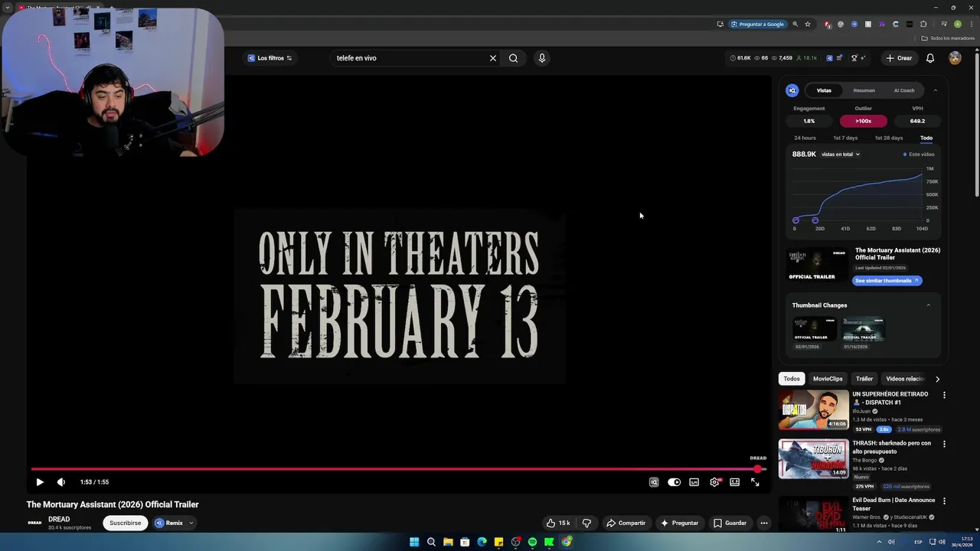This screenshot has height=551, width=980.
Task: Open the vidIQ icon in player controls
Action: (654, 482)
